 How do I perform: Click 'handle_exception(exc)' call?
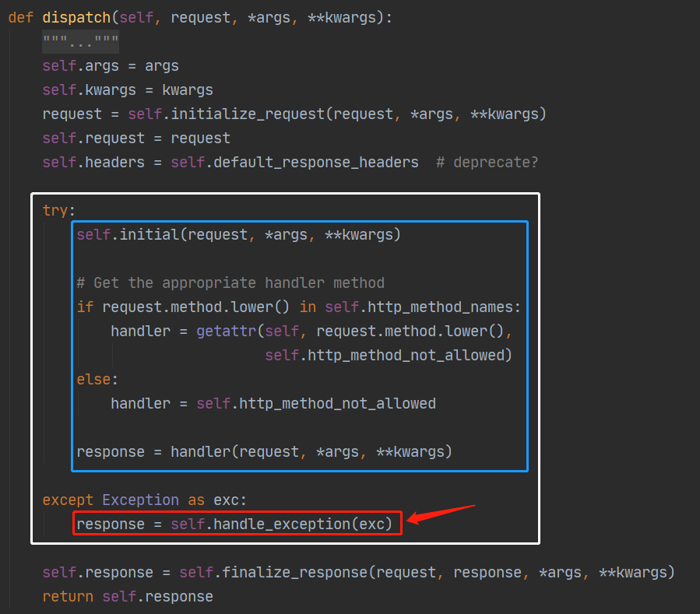click(303, 524)
